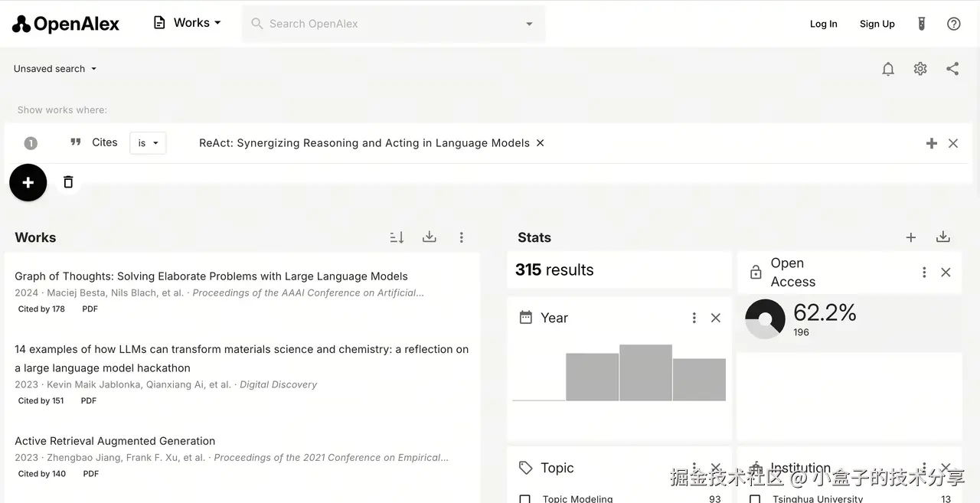Click the Log In button
This screenshot has width=980, height=503.
click(823, 24)
